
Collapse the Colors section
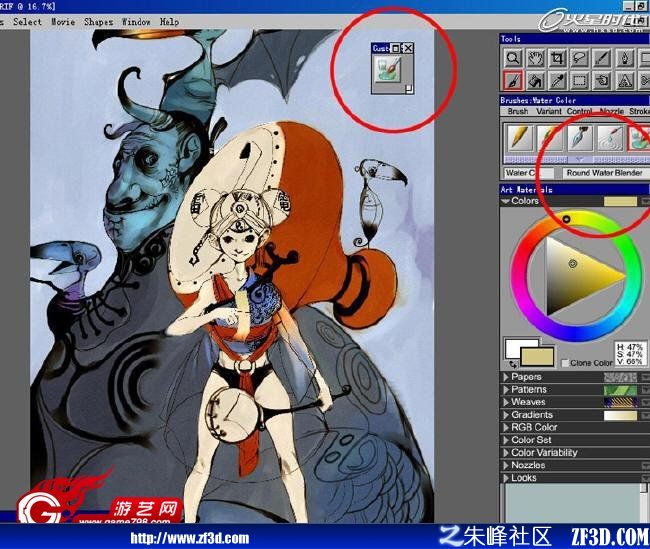(505, 201)
